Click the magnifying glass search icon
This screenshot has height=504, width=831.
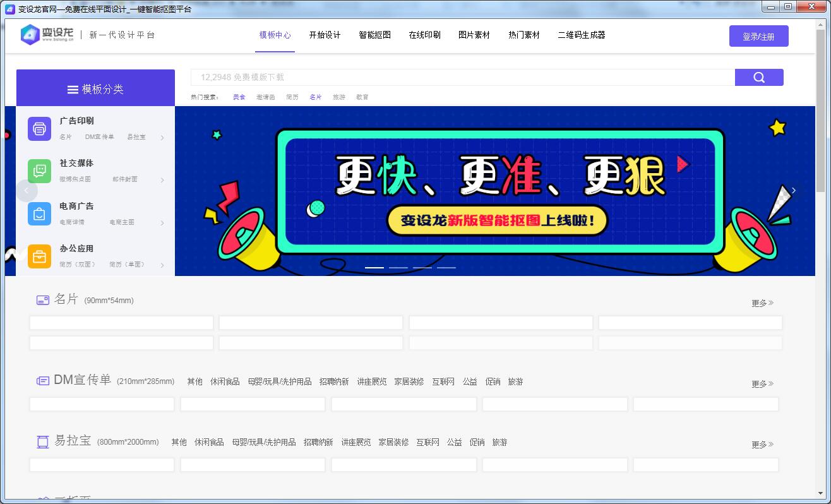(x=758, y=77)
